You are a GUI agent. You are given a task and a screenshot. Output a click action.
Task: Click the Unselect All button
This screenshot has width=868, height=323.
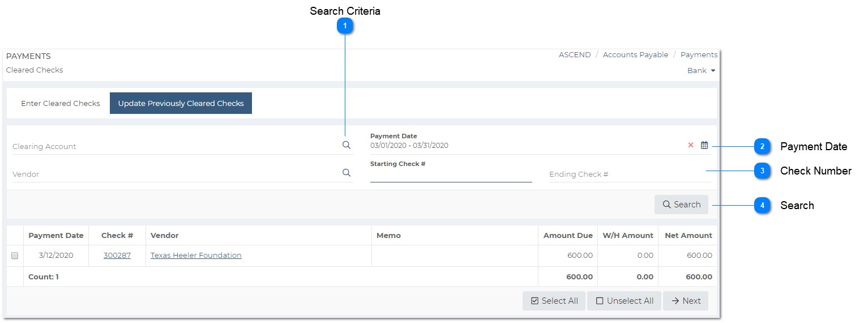tap(624, 301)
